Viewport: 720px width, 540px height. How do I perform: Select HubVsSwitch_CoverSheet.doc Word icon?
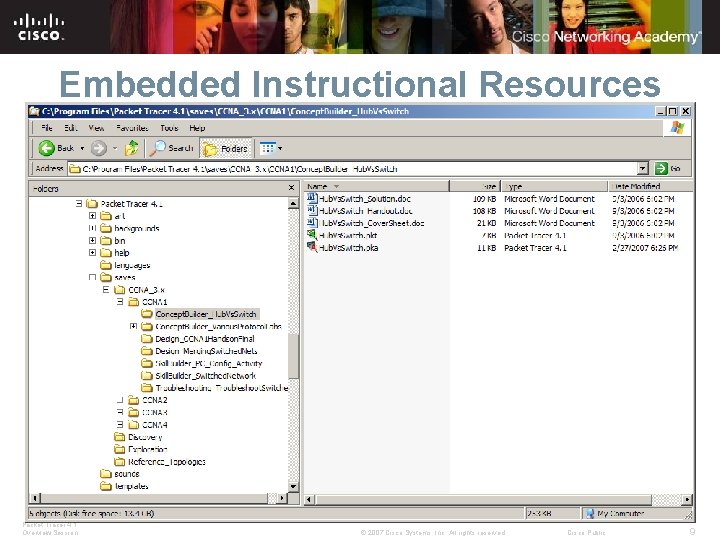312,223
